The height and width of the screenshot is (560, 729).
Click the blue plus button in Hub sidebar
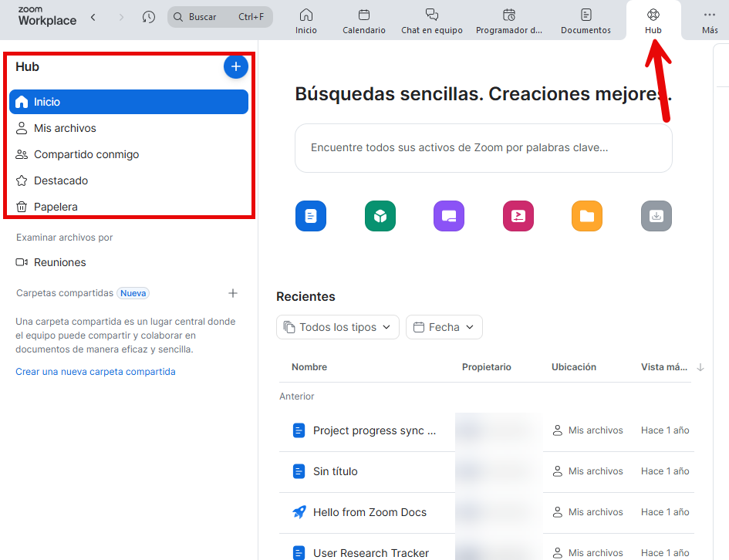coord(235,67)
